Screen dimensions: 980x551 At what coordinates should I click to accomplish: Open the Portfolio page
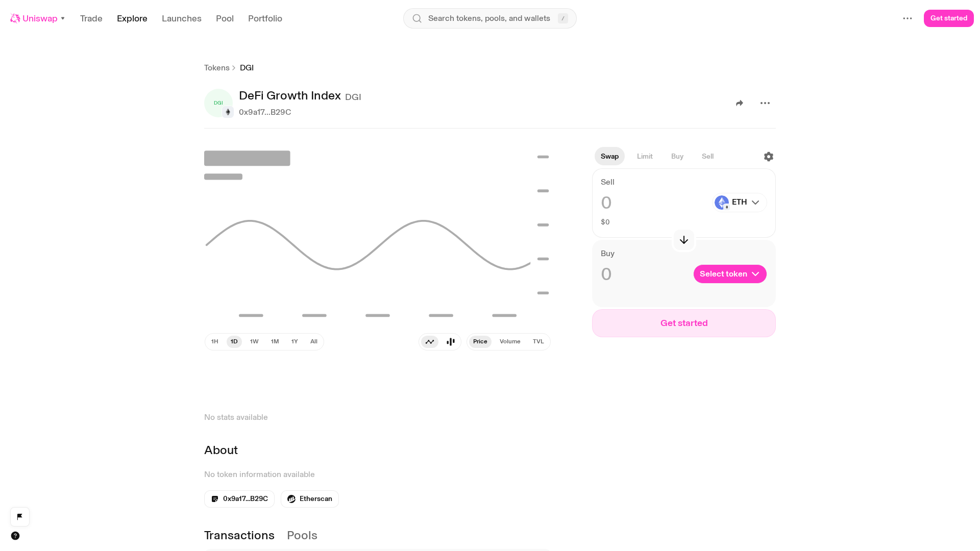[265, 18]
